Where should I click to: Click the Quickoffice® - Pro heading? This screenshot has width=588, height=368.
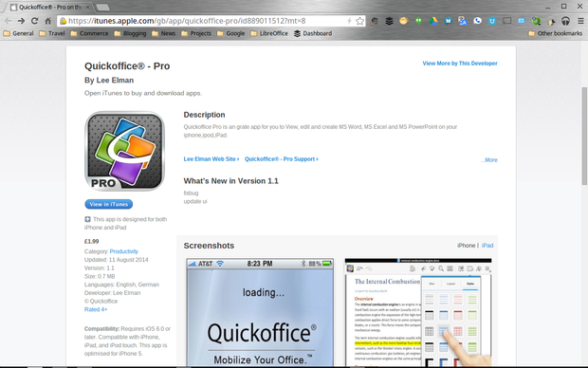pos(127,66)
